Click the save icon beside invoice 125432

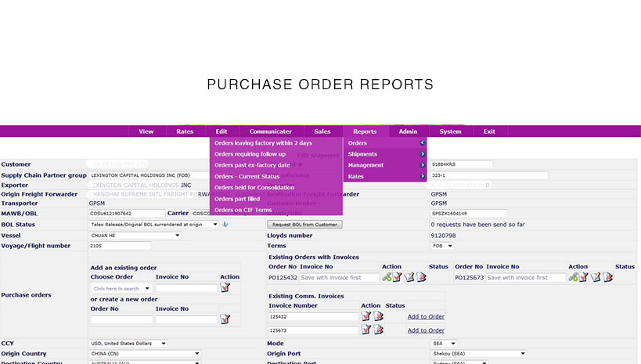[366, 316]
